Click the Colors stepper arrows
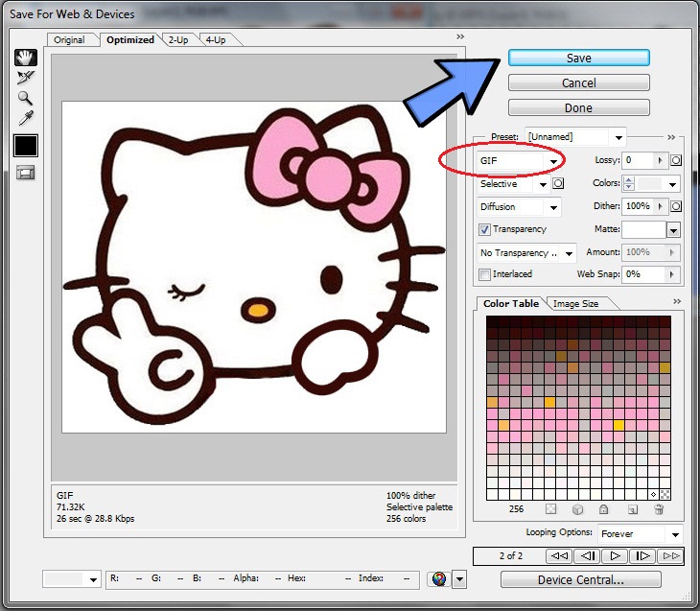Viewport: 700px width, 611px height. (629, 183)
